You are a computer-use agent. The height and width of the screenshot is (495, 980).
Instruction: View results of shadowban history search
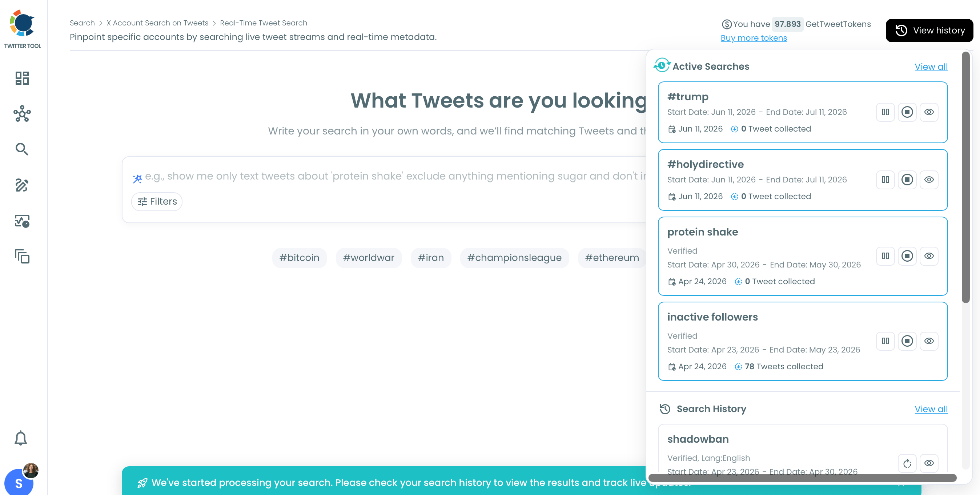(929, 463)
